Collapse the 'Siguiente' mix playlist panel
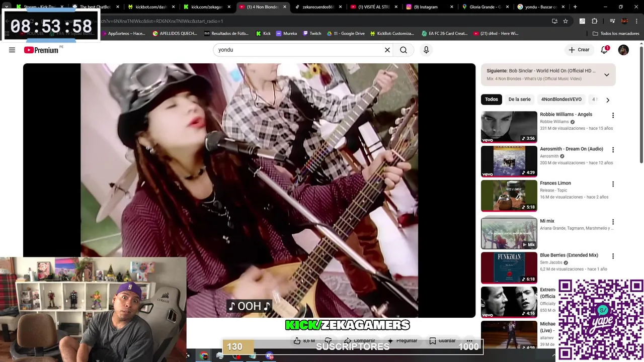The image size is (644, 362). coord(607,75)
